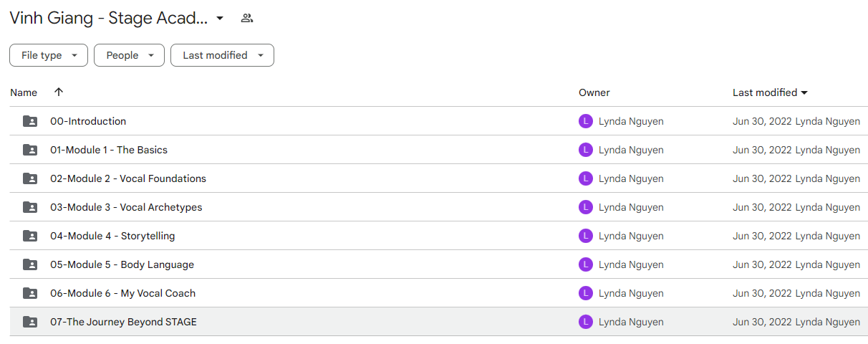868x344 pixels.
Task: Click the owner avatar in the 07-The Journey row
Action: click(586, 322)
